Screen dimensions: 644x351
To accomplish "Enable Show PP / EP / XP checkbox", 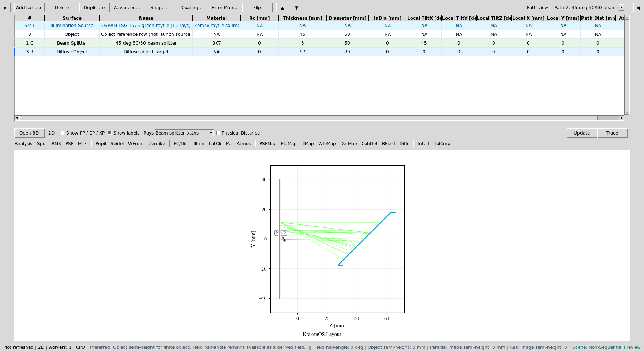I will pyautogui.click(x=63, y=133).
